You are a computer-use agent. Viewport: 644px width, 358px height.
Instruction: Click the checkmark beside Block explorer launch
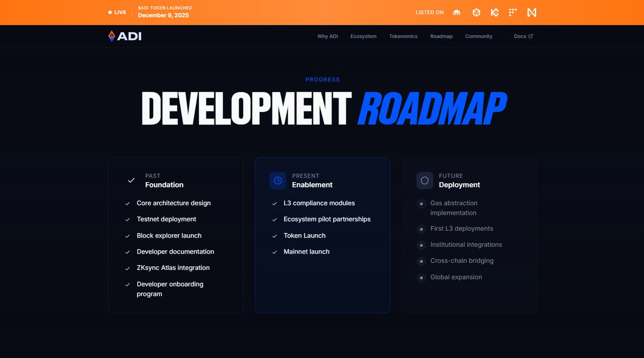[128, 236]
